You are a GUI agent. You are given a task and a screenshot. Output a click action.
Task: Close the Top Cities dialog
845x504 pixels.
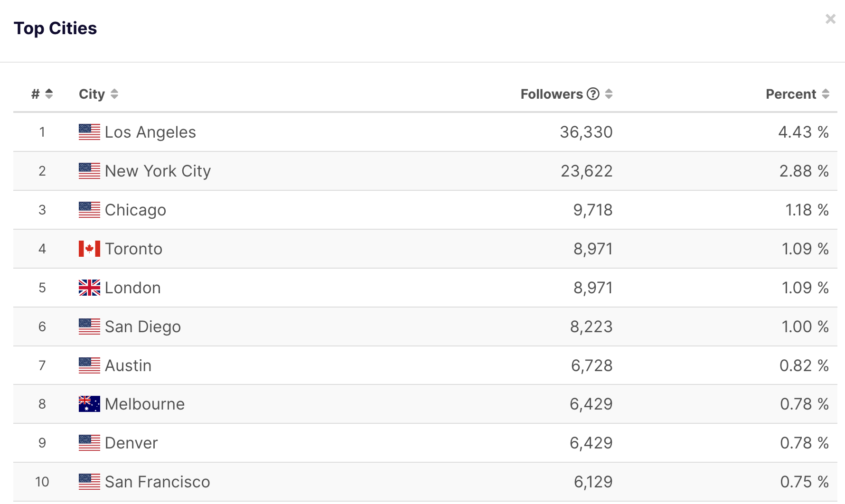coord(830,19)
